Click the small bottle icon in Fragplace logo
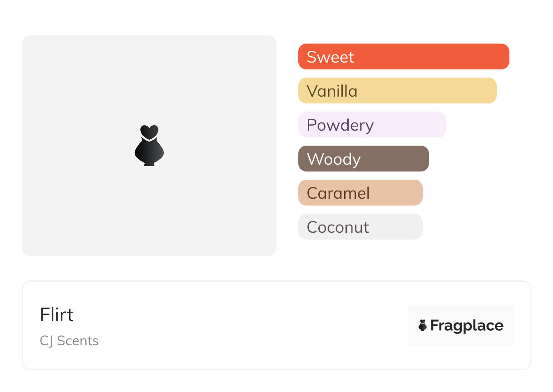The height and width of the screenshot is (392, 553). pos(423,325)
